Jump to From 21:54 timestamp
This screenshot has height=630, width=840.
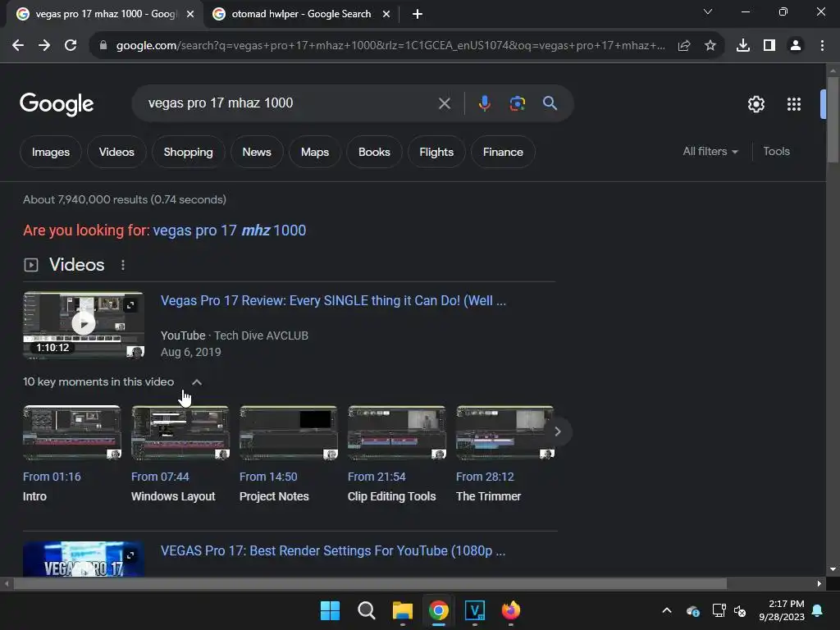377,477
